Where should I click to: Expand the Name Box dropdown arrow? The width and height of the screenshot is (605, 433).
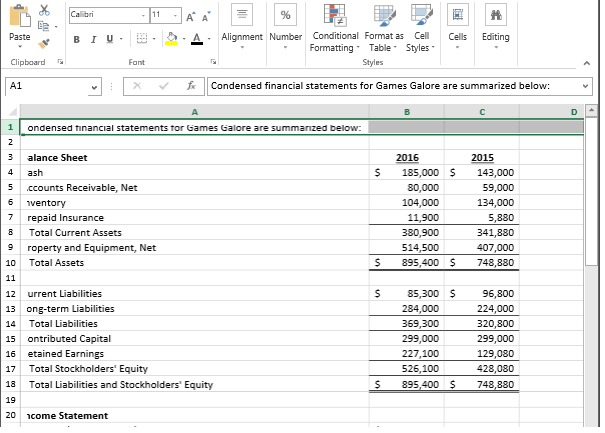95,86
